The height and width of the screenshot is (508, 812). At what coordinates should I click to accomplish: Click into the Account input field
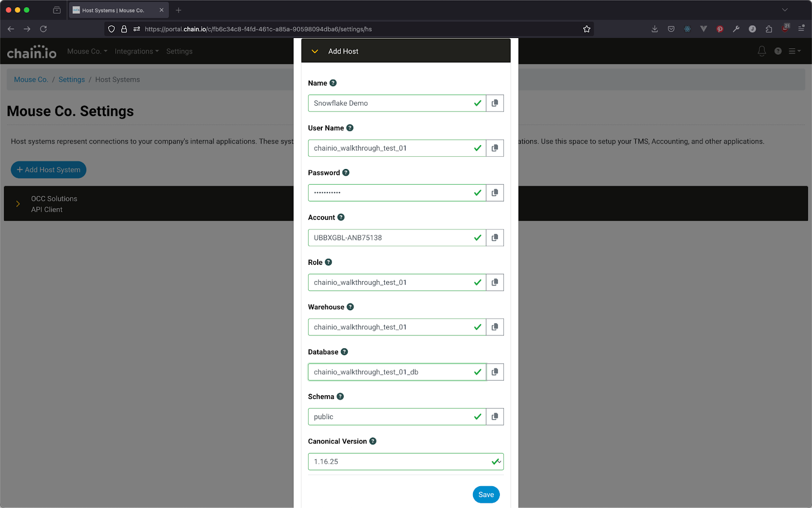point(397,238)
